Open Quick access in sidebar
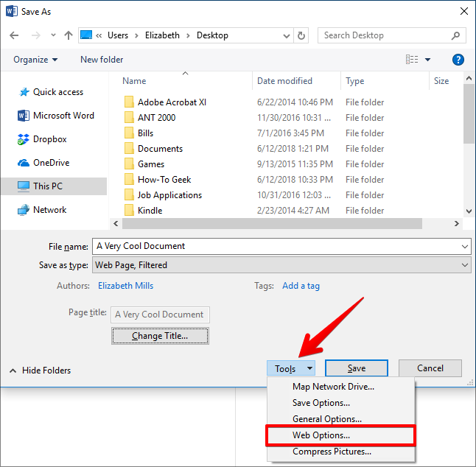Screen dimensions: 476x467 click(x=57, y=92)
